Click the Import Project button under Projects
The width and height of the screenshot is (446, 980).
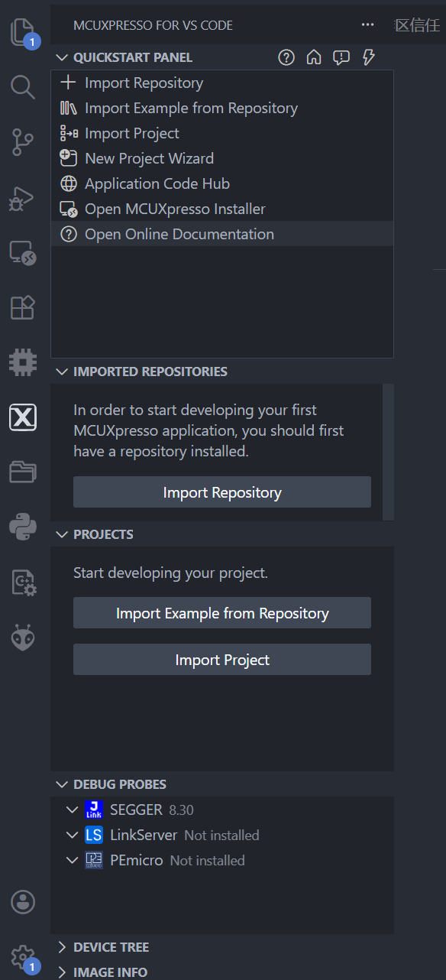coord(222,660)
